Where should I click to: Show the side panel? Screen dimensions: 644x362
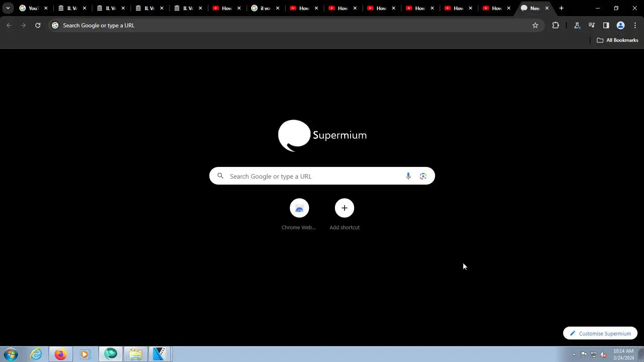606,25
